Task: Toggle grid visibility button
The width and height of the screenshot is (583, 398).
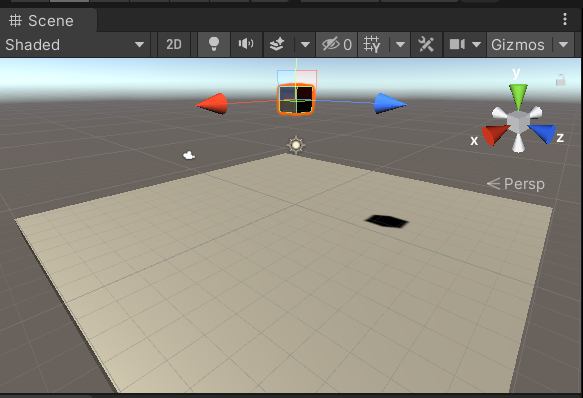Action: (372, 45)
